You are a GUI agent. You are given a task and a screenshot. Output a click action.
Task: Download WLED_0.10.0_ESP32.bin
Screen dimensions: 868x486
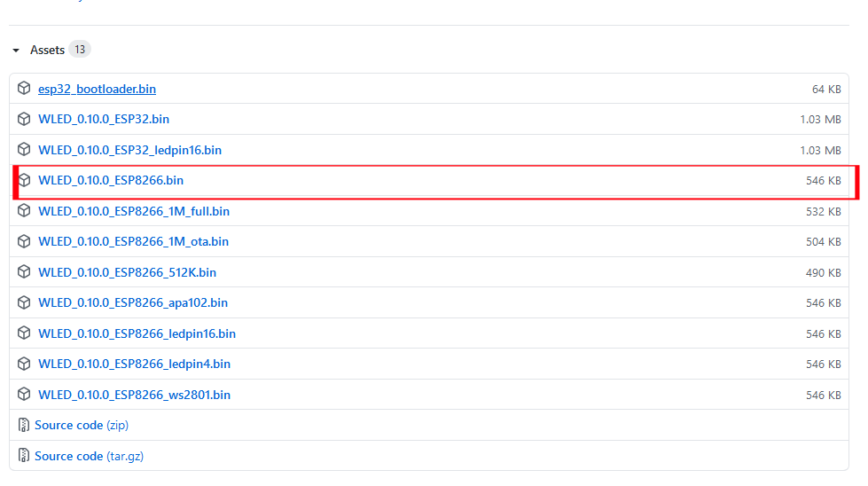[x=104, y=119]
